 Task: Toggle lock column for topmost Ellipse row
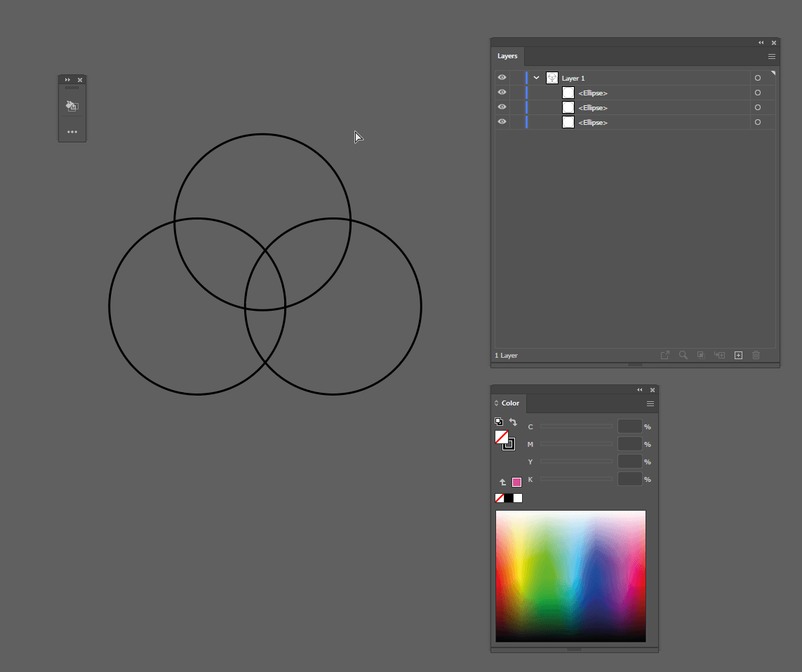click(x=516, y=93)
